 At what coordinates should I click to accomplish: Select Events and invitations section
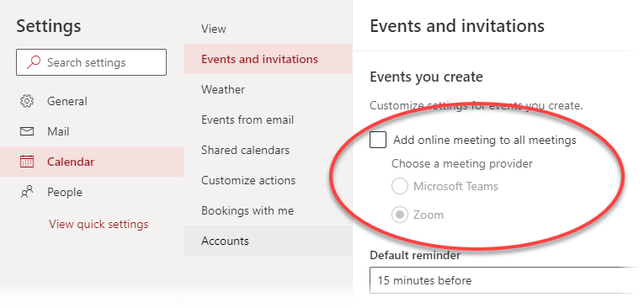click(268, 59)
